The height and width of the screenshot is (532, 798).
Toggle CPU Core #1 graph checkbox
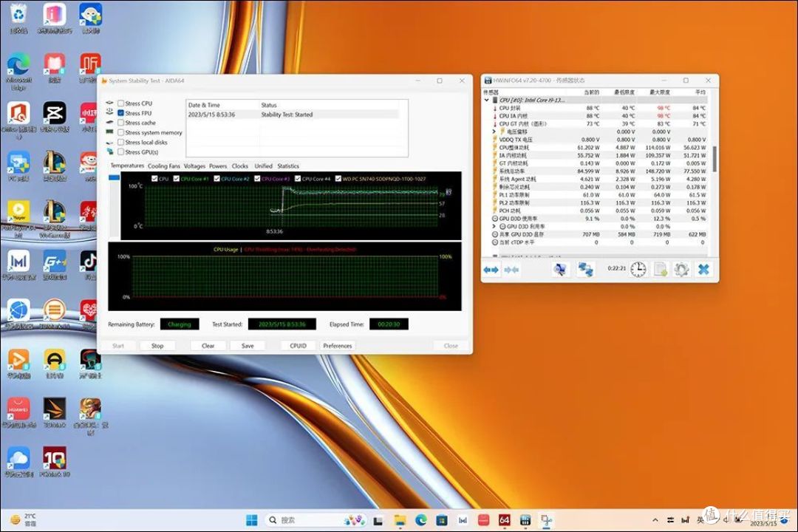pyautogui.click(x=177, y=179)
